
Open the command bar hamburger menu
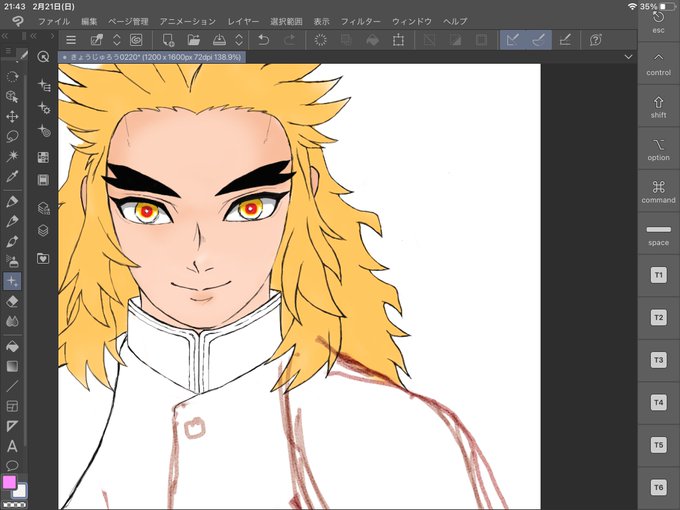pyautogui.click(x=71, y=40)
